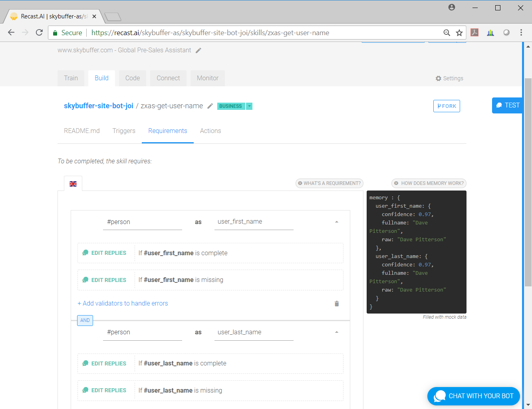Open the Actions section
532x409 pixels.
[x=210, y=131]
